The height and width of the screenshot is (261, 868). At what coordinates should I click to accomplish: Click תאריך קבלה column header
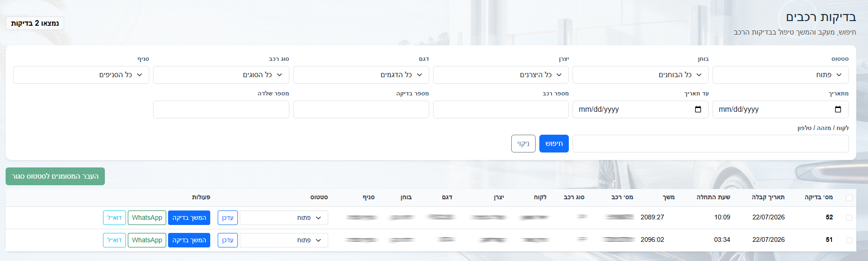click(768, 197)
